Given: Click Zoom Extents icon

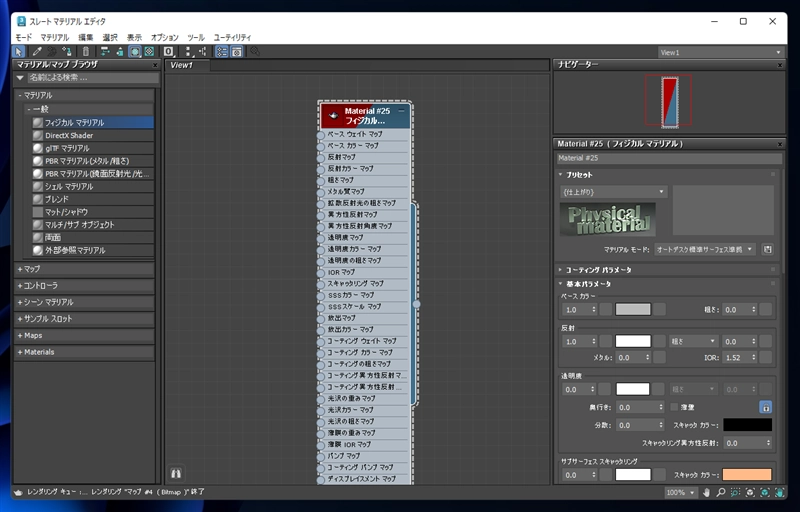Looking at the screenshot, I should (750, 493).
